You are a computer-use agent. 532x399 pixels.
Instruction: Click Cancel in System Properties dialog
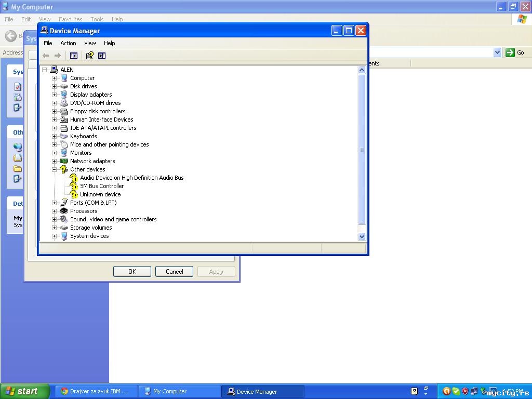[x=175, y=271]
